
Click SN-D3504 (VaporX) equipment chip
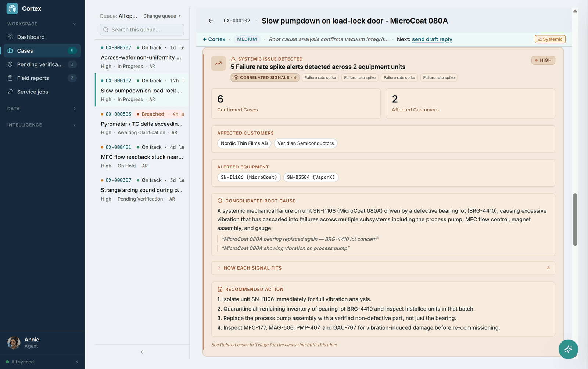click(311, 177)
